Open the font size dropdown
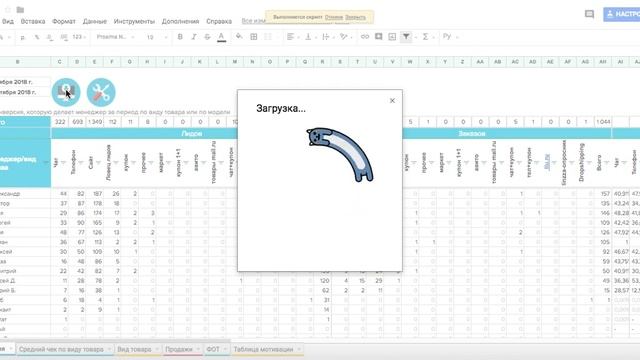This screenshot has height=360, width=640. 156,37
